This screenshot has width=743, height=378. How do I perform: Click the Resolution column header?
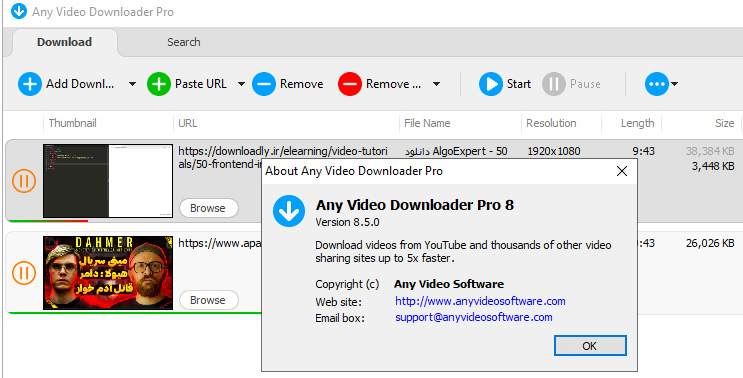tap(551, 123)
